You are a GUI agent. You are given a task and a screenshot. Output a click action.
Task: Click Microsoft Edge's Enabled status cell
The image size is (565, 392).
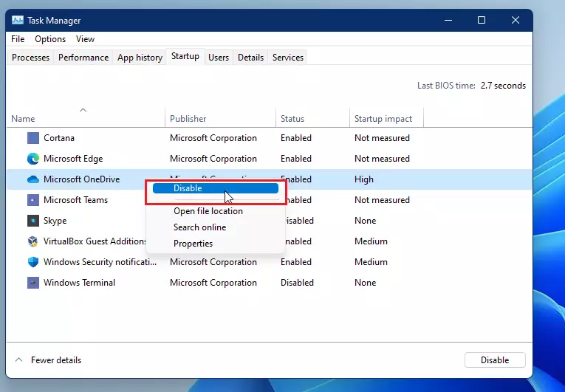click(x=296, y=159)
